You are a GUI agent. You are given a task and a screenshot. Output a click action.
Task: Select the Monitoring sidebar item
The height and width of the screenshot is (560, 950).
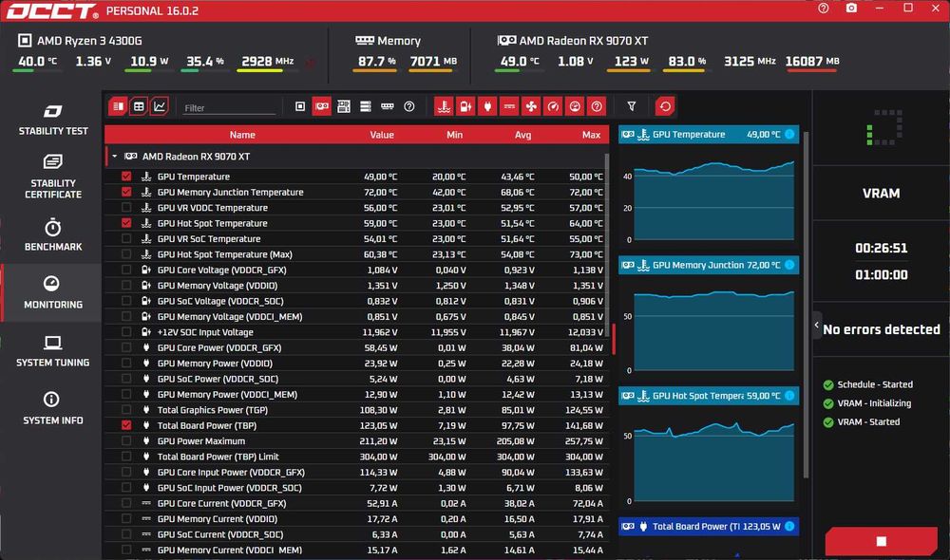coord(52,292)
